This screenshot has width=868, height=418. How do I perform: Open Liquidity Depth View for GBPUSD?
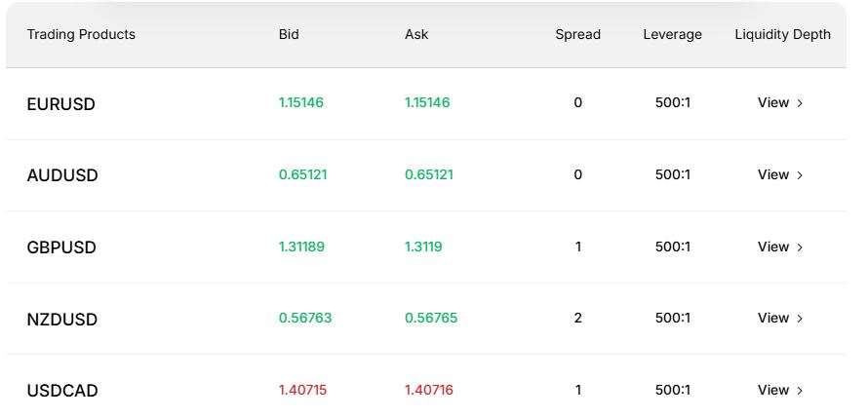(780, 247)
